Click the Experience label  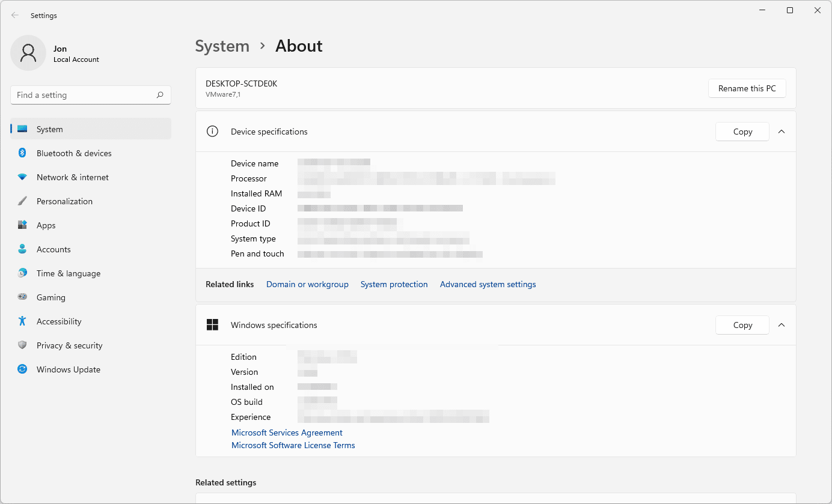pyautogui.click(x=251, y=417)
